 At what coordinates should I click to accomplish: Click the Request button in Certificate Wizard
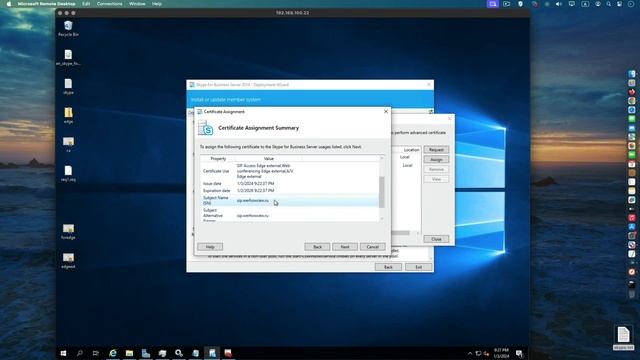[436, 150]
